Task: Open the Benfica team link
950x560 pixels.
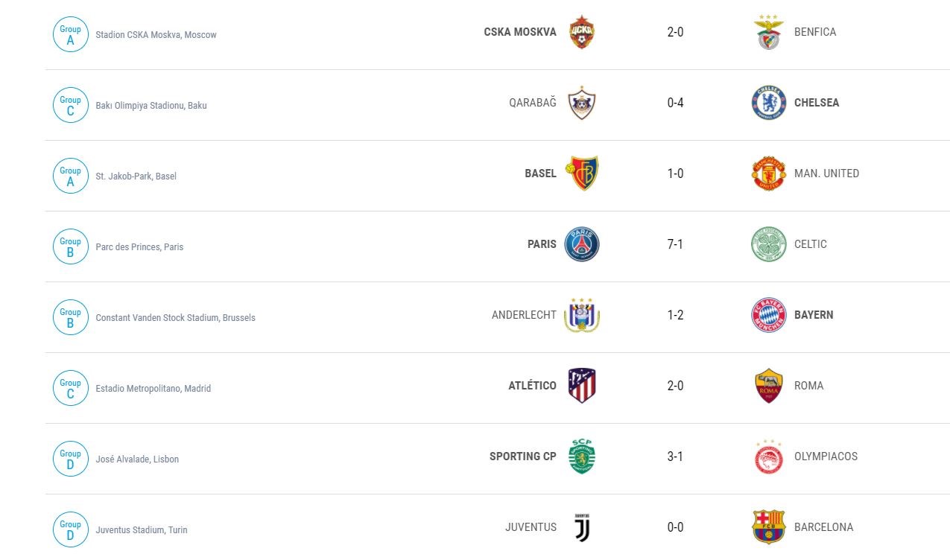Action: pyautogui.click(x=815, y=32)
